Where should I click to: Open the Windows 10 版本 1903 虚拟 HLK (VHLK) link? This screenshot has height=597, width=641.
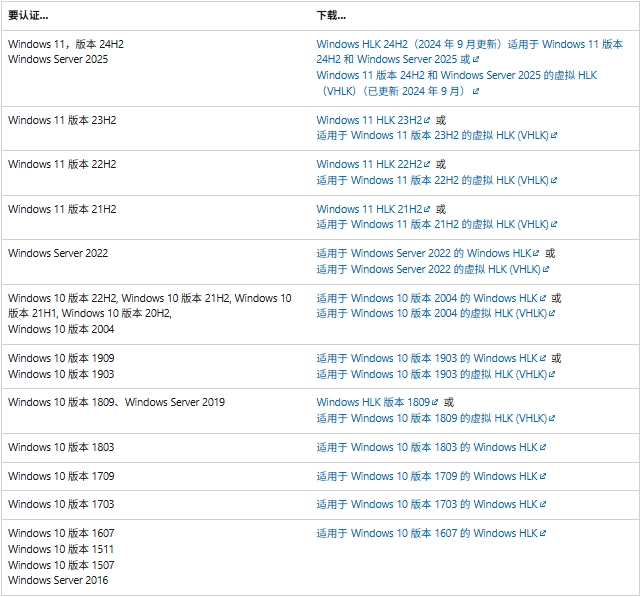[432, 374]
